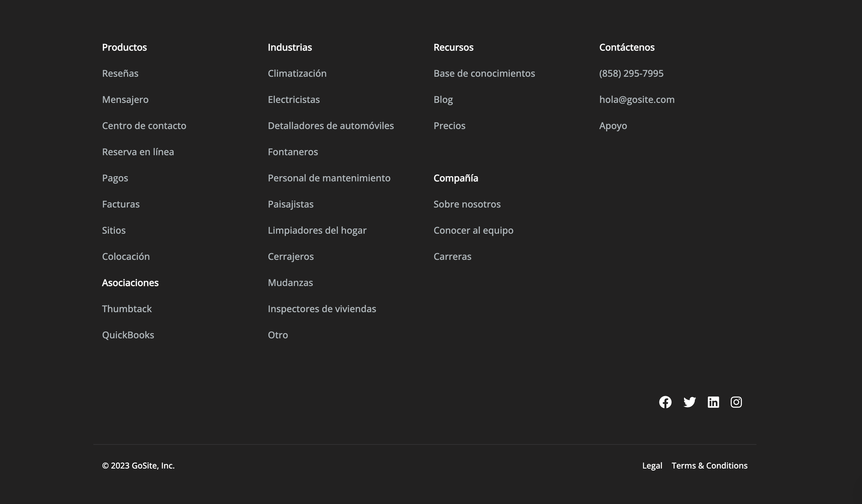The height and width of the screenshot is (504, 862).
Task: Open Base de conocimientos resource
Action: (x=484, y=74)
